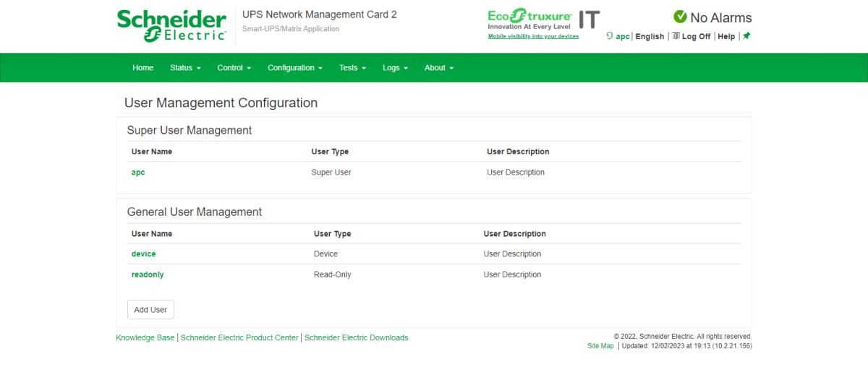Click Log Off
This screenshot has width=868, height=370.
pyautogui.click(x=696, y=36)
